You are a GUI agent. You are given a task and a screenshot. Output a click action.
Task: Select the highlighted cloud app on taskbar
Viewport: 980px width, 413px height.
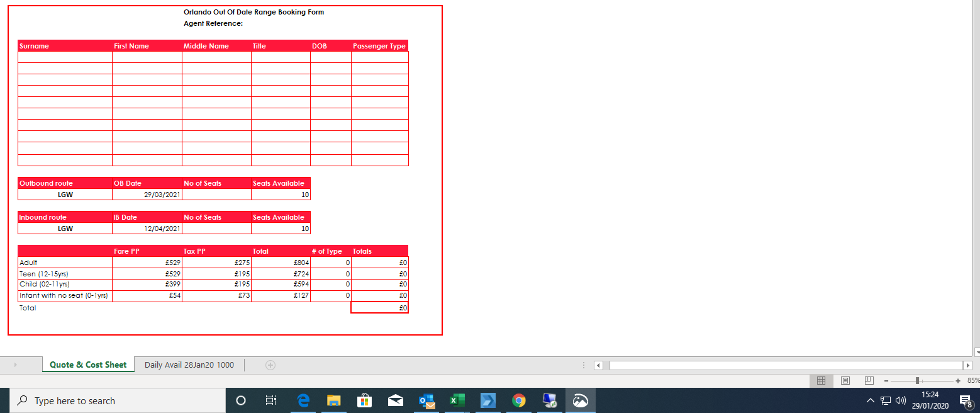pyautogui.click(x=580, y=400)
